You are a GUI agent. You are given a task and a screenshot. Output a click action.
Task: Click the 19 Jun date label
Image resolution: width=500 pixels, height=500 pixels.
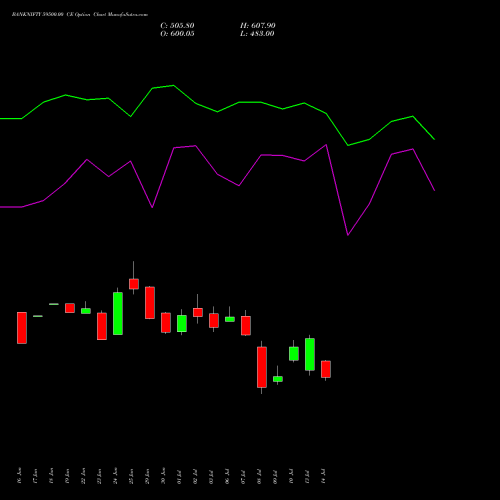pyautogui.click(x=67, y=476)
